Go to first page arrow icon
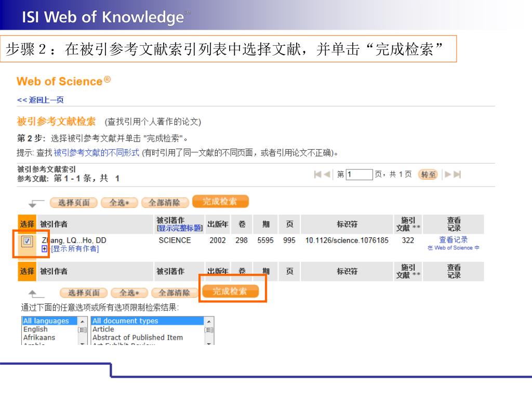 coord(317,175)
